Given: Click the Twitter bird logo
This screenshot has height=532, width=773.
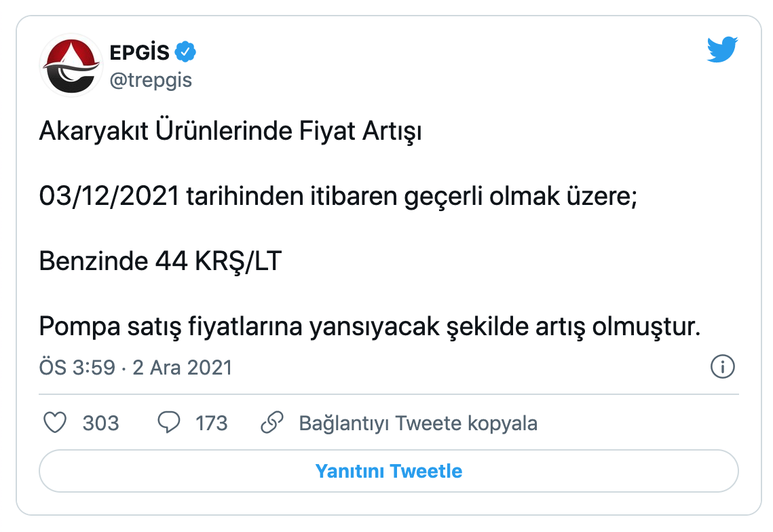Looking at the screenshot, I should coord(722,50).
